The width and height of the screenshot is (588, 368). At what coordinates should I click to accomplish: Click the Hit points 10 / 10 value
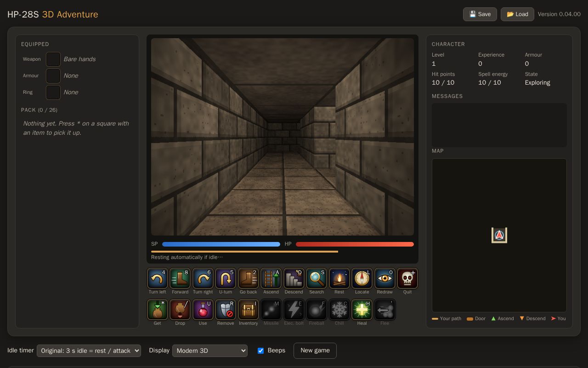pos(443,83)
